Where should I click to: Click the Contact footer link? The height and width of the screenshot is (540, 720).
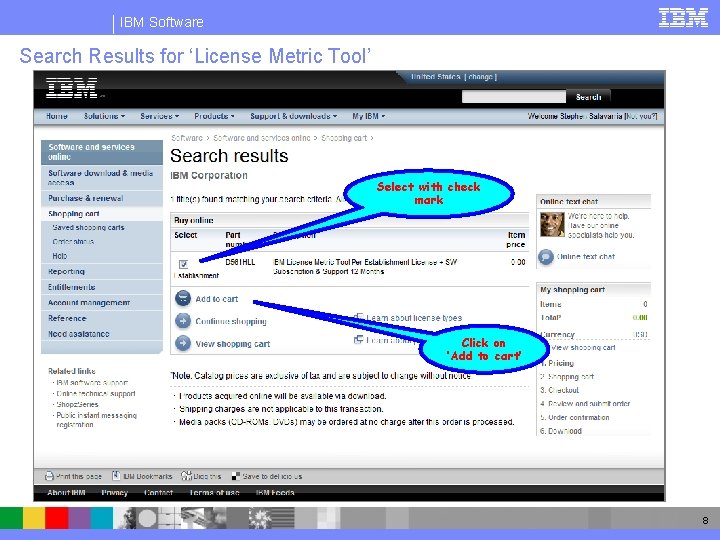click(x=158, y=493)
